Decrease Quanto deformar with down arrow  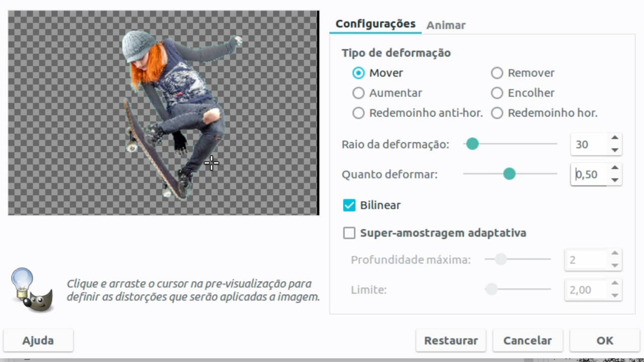coord(614,180)
